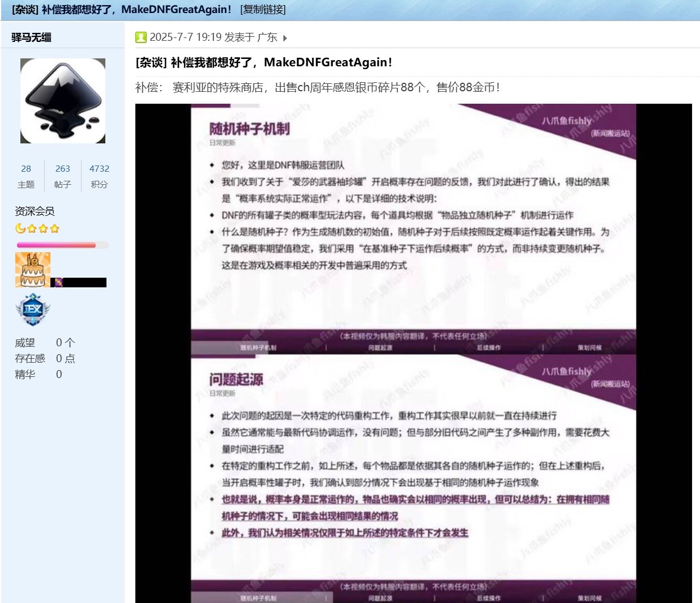This screenshot has width=700, height=603.
Task: Click the Inkscape avatar image
Action: click(63, 101)
